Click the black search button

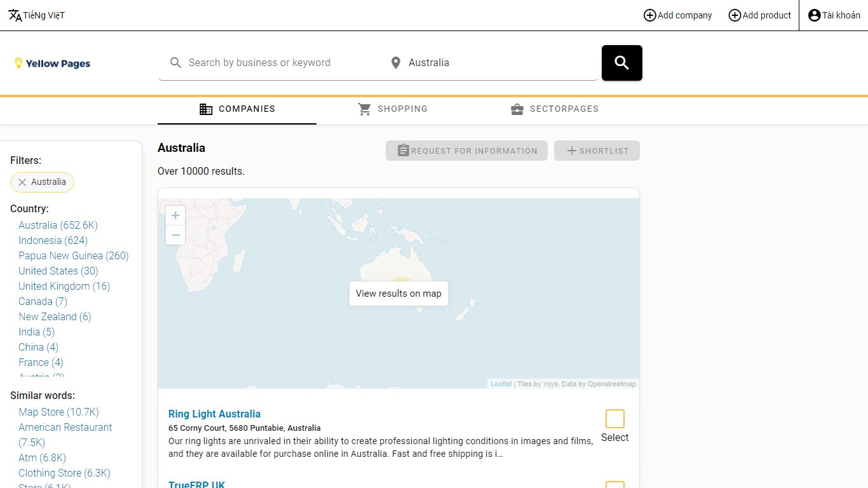622,63
